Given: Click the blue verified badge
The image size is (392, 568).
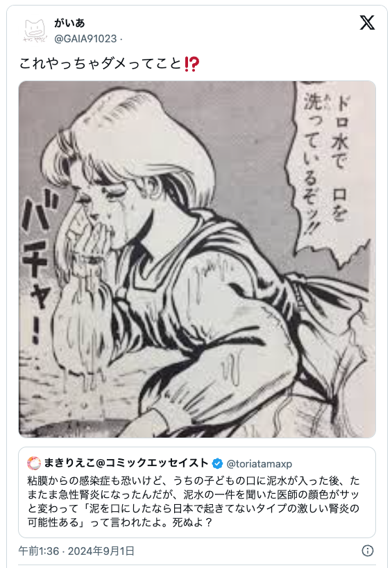Looking at the screenshot, I should (x=217, y=463).
